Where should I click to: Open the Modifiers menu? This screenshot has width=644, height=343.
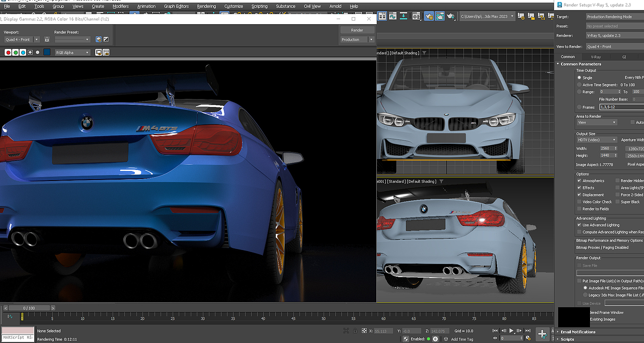click(x=120, y=7)
